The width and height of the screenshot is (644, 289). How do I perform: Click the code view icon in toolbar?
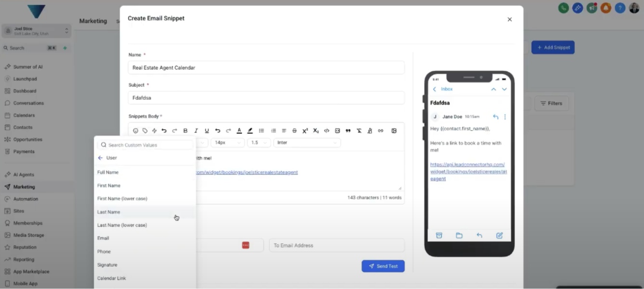pyautogui.click(x=326, y=131)
